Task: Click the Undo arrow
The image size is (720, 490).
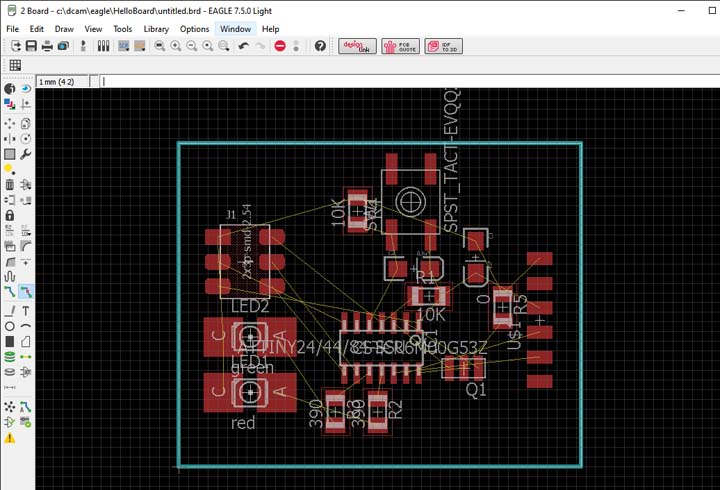Action: click(243, 46)
